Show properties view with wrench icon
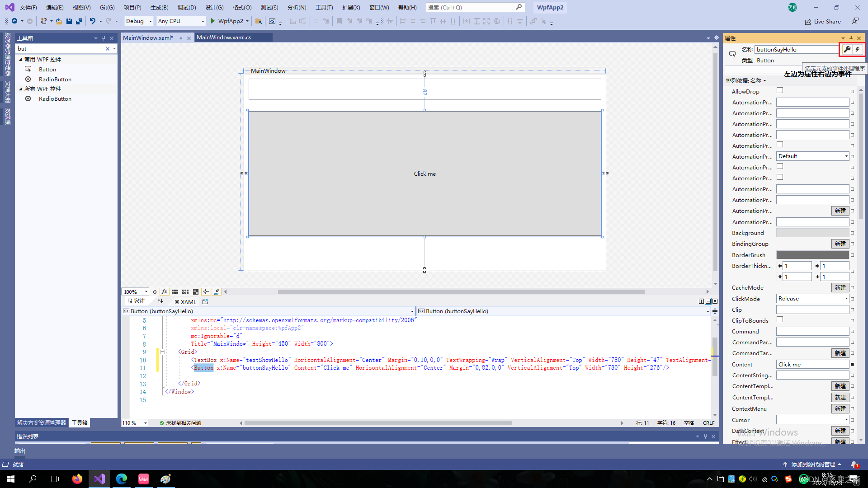This screenshot has height=488, width=868. point(847,49)
